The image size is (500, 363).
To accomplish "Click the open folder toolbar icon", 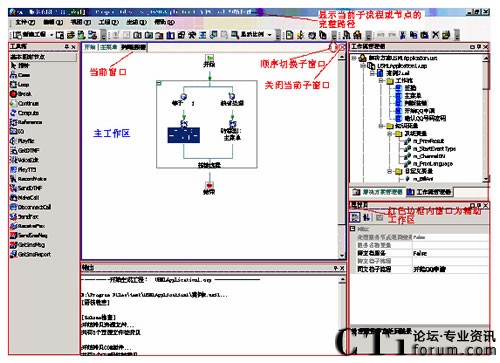I will click(x=71, y=35).
